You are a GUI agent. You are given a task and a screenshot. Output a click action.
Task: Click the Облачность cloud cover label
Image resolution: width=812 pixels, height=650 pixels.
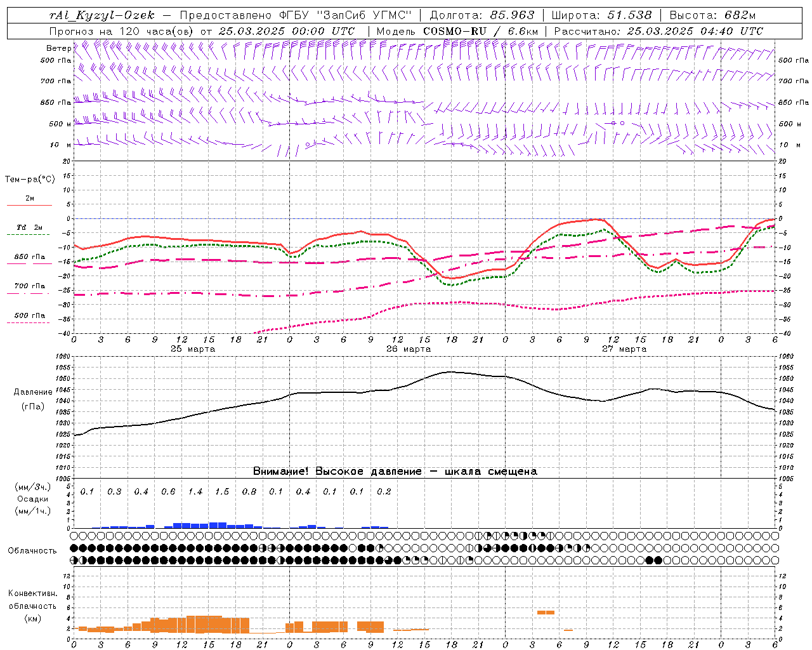click(x=32, y=551)
